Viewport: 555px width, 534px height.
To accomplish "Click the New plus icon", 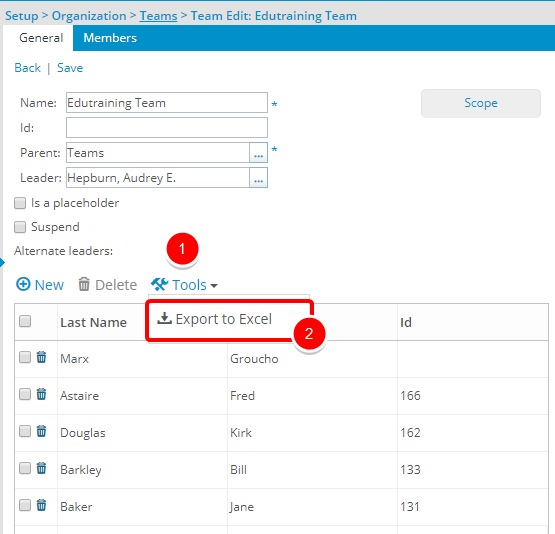I will tap(23, 284).
